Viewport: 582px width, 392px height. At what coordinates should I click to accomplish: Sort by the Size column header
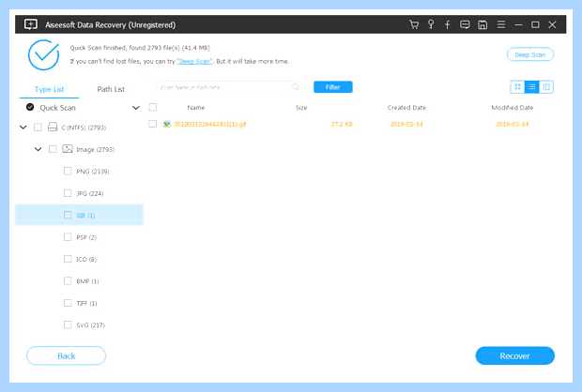click(301, 108)
